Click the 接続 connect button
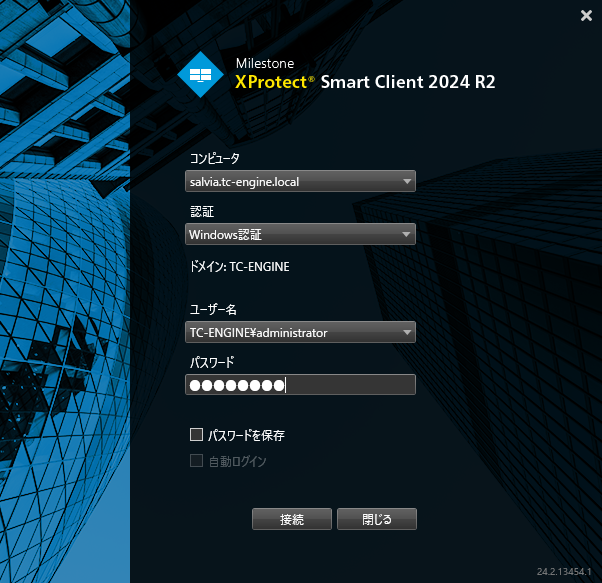Viewport: 602px width, 583px height. [292, 519]
